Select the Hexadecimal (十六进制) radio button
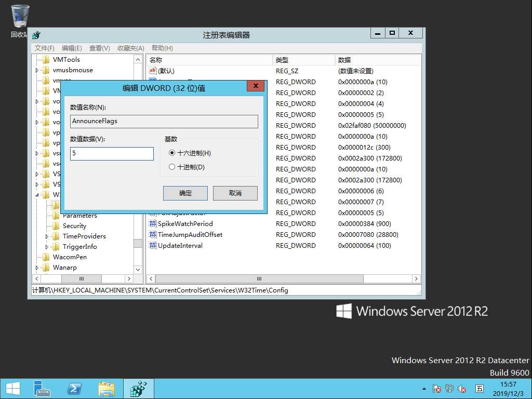 click(x=172, y=153)
